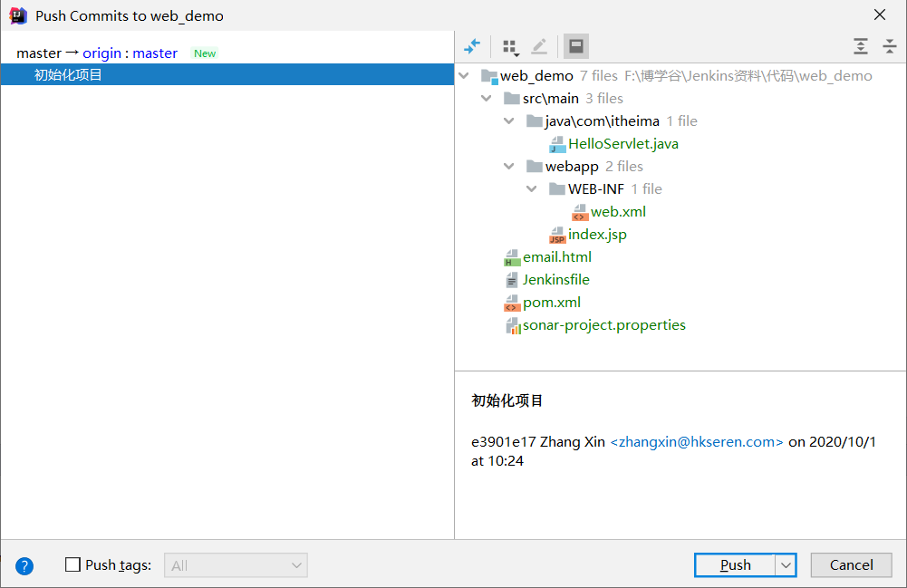Viewport: 907px width, 588px height.
Task: Click the Expand All toolbar icon
Action: [860, 46]
